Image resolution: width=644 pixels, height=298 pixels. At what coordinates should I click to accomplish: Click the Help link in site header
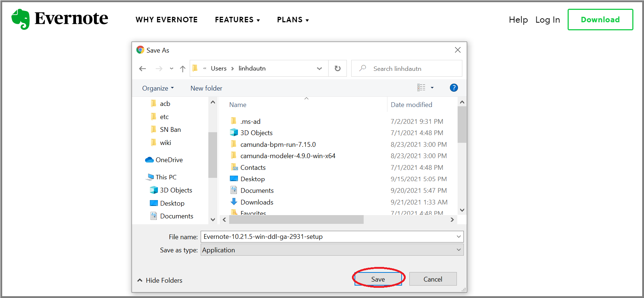click(x=518, y=20)
